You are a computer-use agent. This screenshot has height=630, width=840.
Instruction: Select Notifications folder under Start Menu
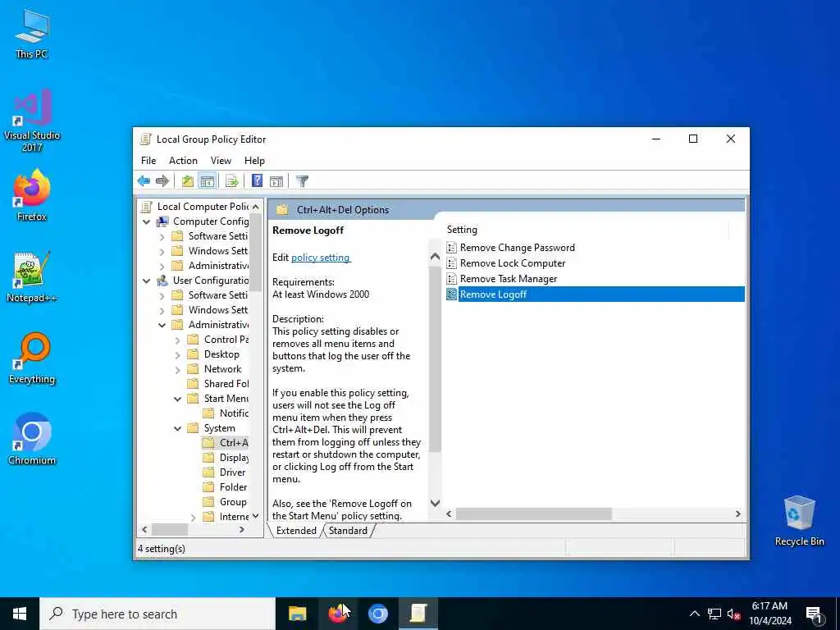pyautogui.click(x=234, y=413)
